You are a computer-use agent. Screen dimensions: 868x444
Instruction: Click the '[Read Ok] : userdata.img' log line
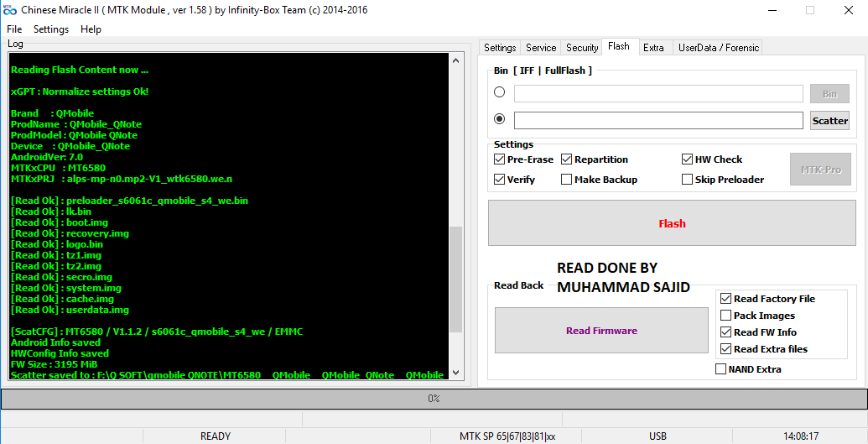coord(70,310)
